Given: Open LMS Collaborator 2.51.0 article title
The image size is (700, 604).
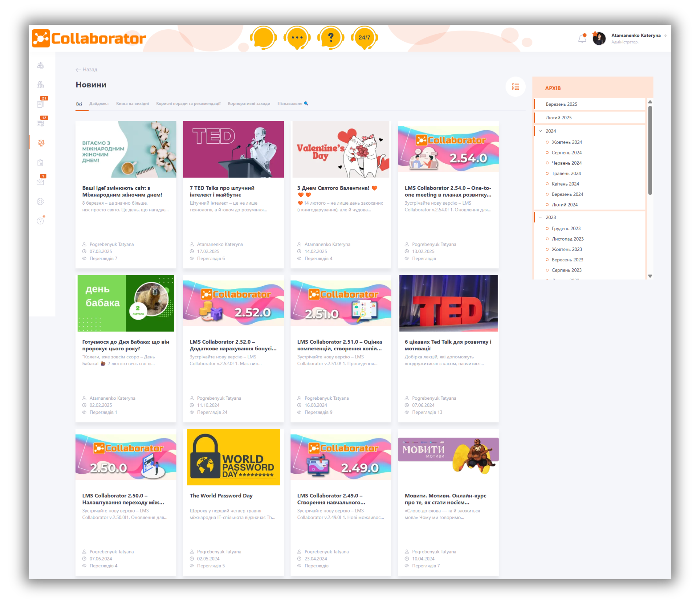Looking at the screenshot, I should pos(339,345).
